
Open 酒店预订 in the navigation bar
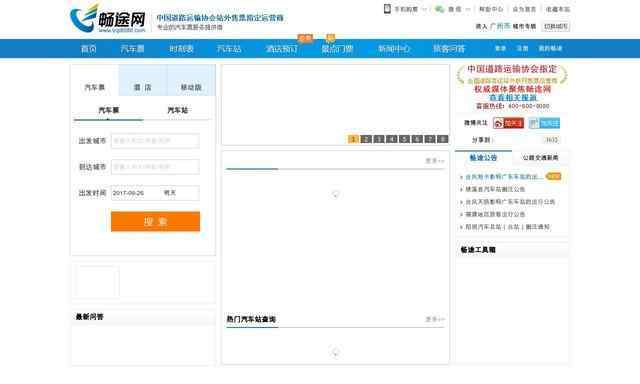point(282,49)
